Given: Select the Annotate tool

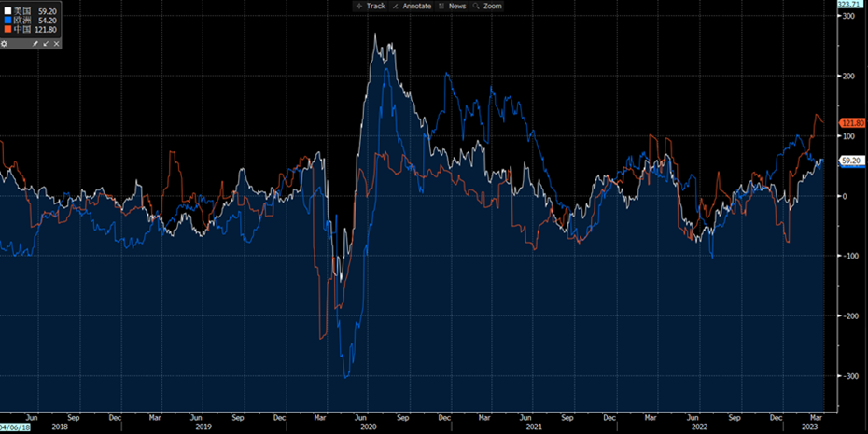Looking at the screenshot, I should pyautogui.click(x=411, y=6).
